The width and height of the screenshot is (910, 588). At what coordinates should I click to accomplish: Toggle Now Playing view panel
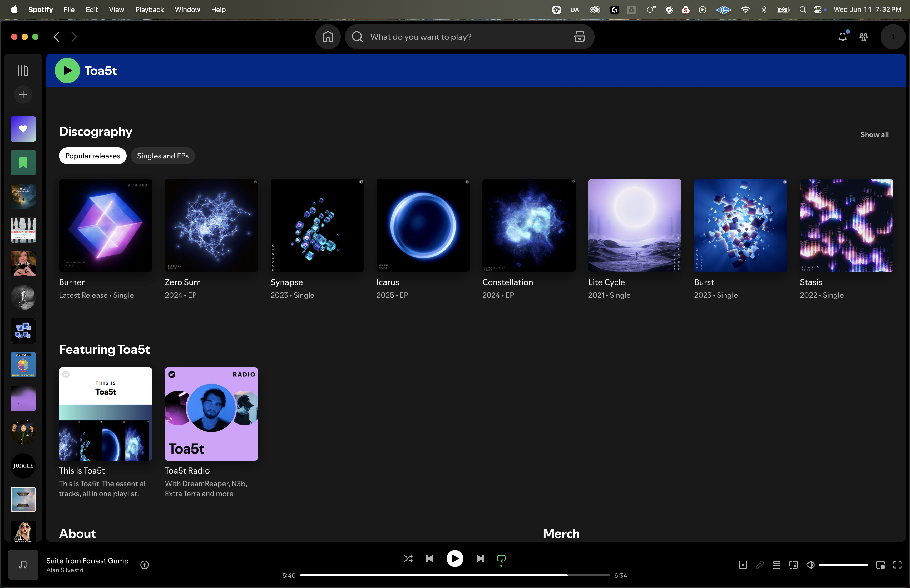(x=743, y=565)
